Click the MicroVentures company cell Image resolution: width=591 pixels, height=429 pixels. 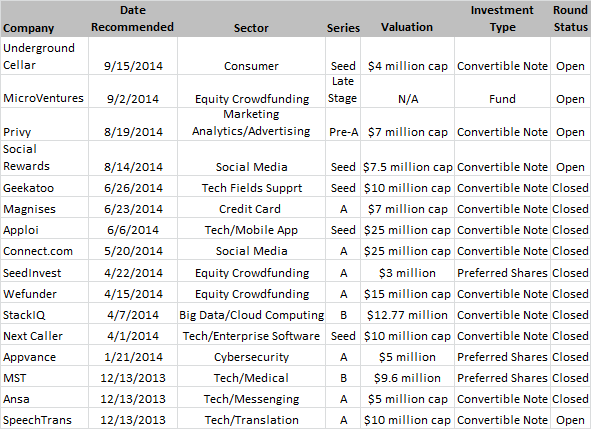click(44, 91)
